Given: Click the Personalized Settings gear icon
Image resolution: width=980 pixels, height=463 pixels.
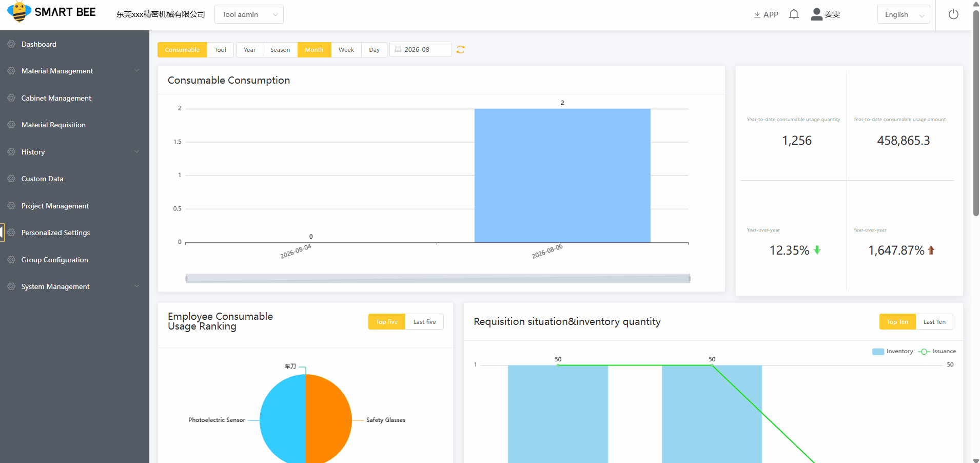Looking at the screenshot, I should coord(11,233).
